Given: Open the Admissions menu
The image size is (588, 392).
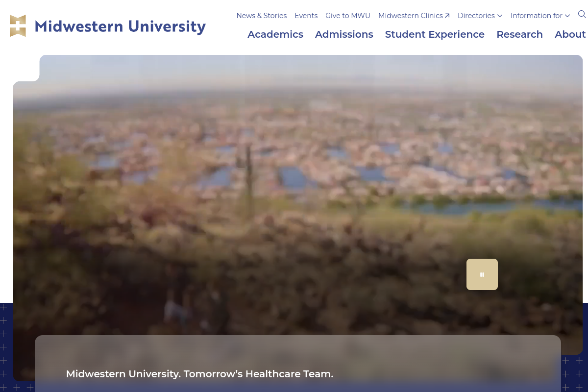Looking at the screenshot, I should tap(344, 34).
